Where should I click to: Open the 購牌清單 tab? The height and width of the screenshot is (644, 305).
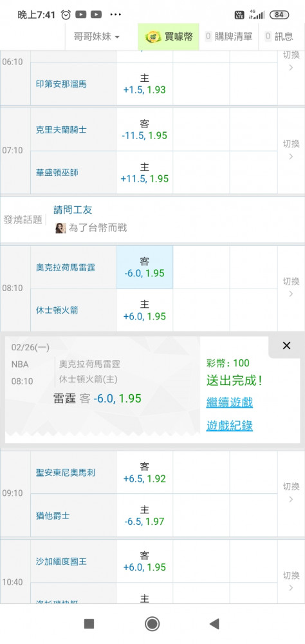point(228,37)
